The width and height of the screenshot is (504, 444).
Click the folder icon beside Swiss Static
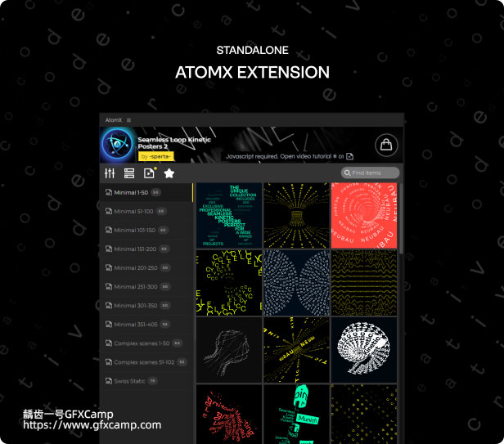pyautogui.click(x=109, y=381)
